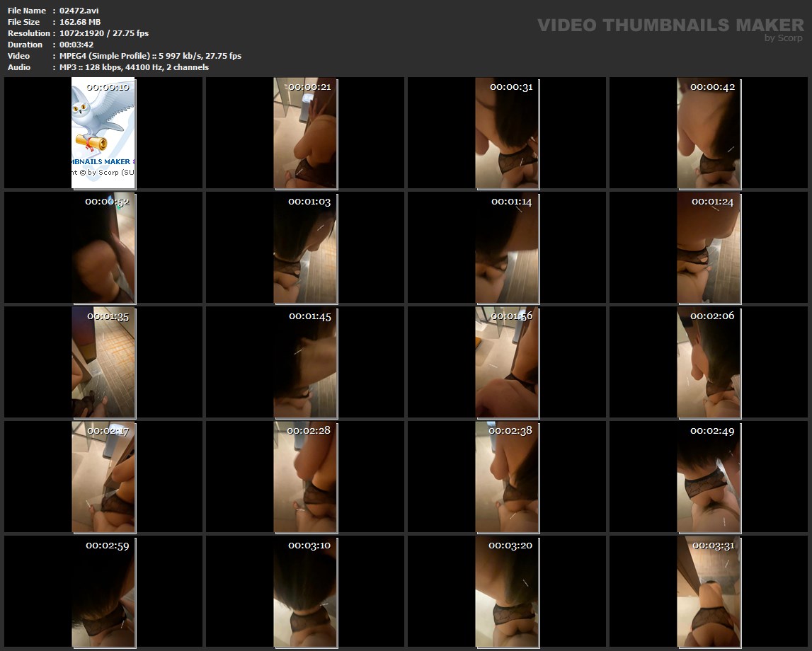Select the last frame at 00:03:31

(709, 592)
